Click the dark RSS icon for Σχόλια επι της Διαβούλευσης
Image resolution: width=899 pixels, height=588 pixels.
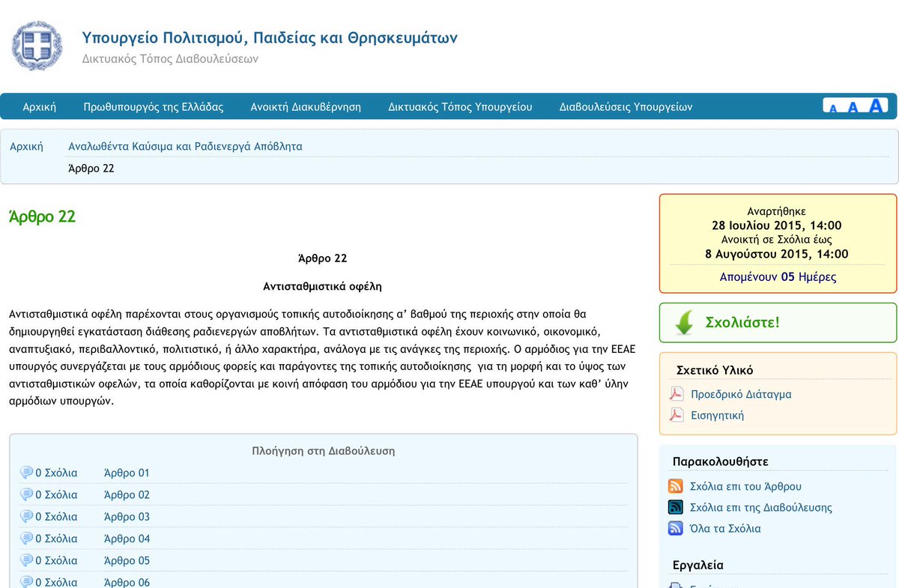coord(675,507)
